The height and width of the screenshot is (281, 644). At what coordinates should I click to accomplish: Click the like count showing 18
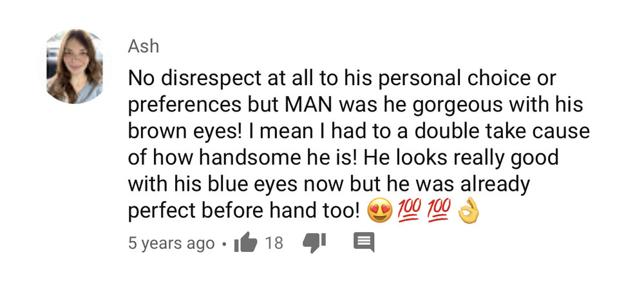(x=274, y=243)
